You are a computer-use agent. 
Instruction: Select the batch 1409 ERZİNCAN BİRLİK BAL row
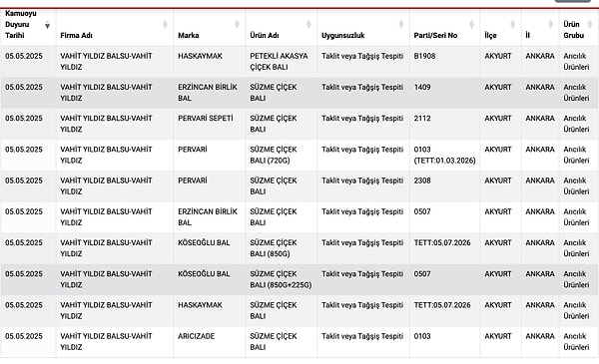tap(299, 93)
